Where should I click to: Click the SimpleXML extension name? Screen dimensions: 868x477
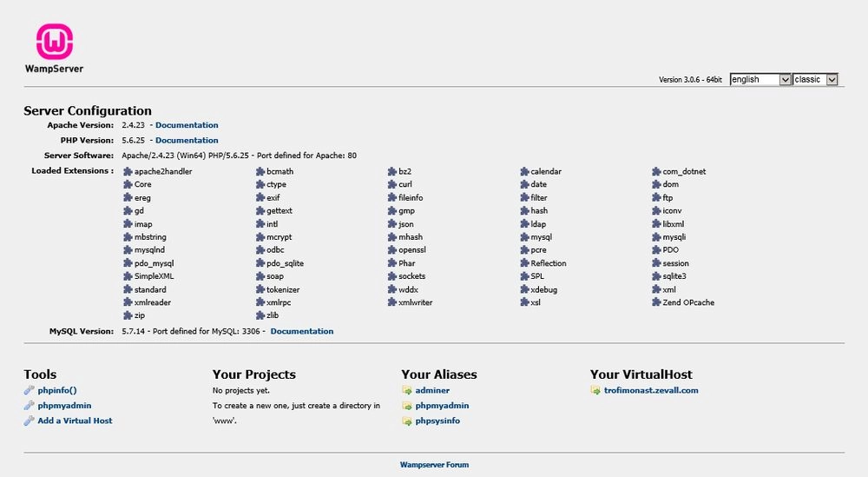pyautogui.click(x=154, y=276)
